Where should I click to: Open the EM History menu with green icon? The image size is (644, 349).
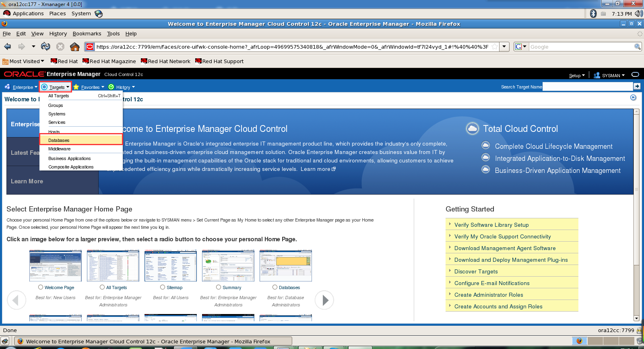coord(122,87)
